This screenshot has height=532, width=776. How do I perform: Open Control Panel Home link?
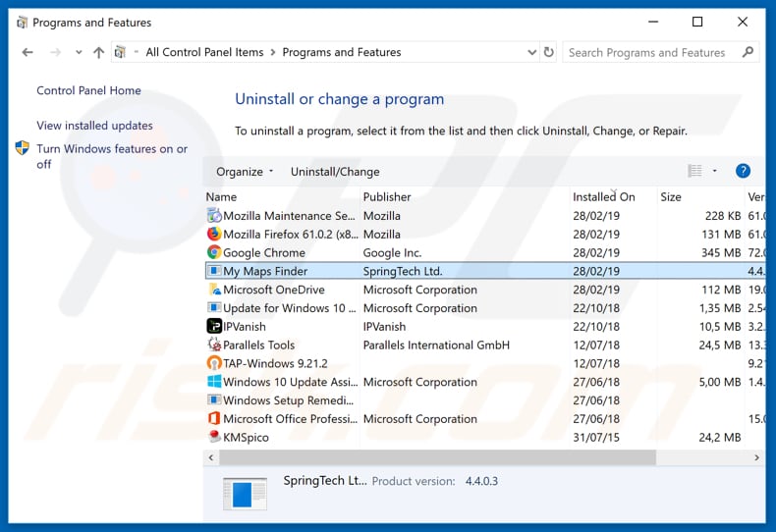(x=88, y=90)
